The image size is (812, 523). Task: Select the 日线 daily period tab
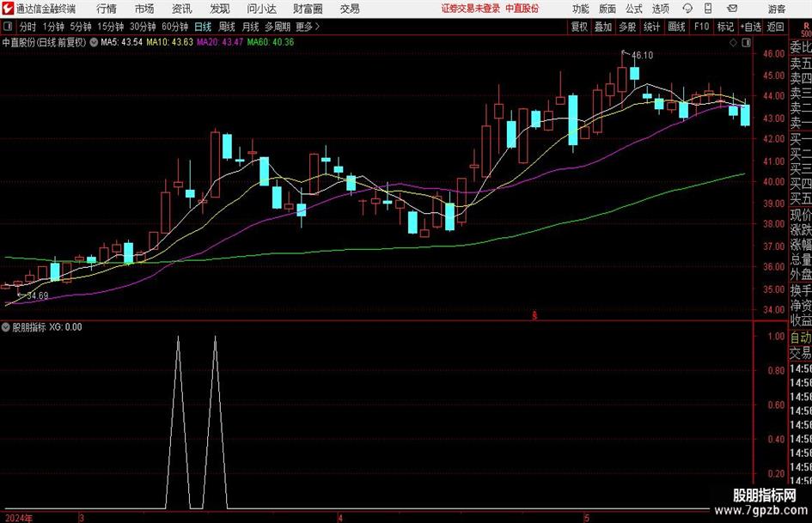[x=203, y=27]
